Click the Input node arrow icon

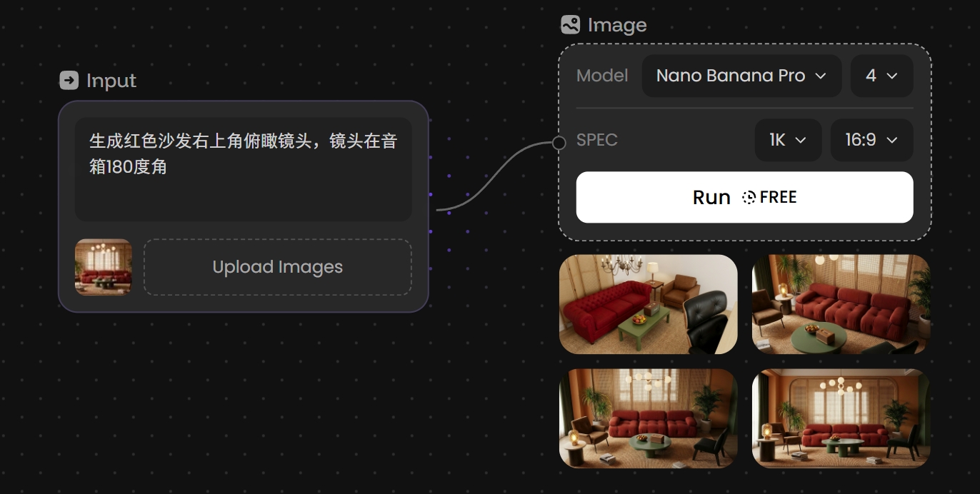pyautogui.click(x=69, y=81)
